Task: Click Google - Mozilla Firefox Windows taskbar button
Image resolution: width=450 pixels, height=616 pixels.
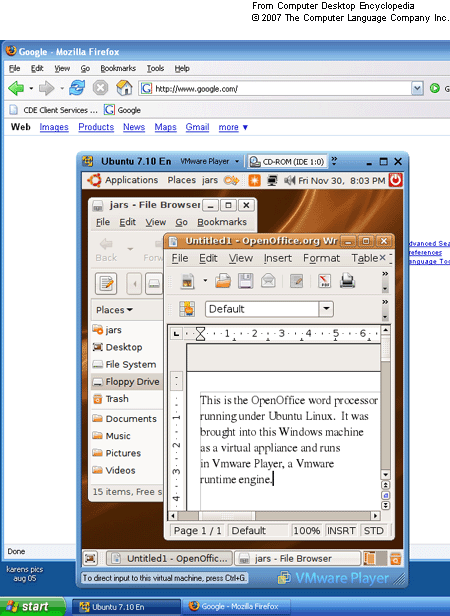Action: coord(236,607)
